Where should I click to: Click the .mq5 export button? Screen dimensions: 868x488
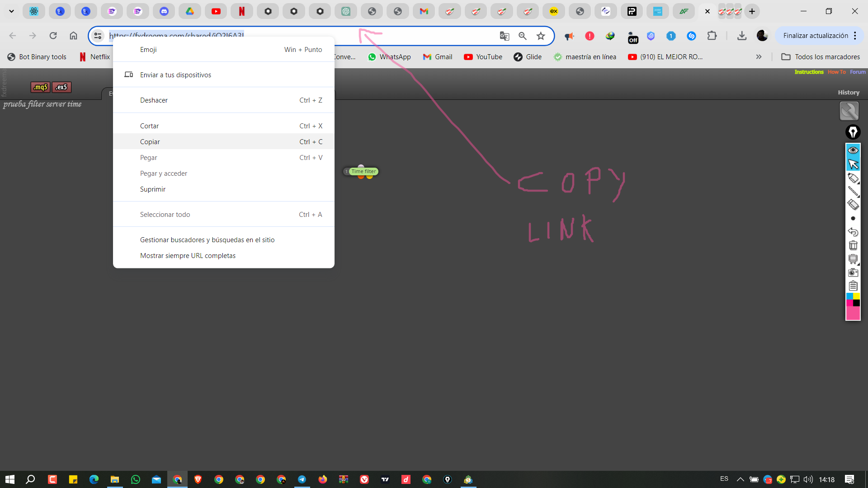[x=40, y=87]
